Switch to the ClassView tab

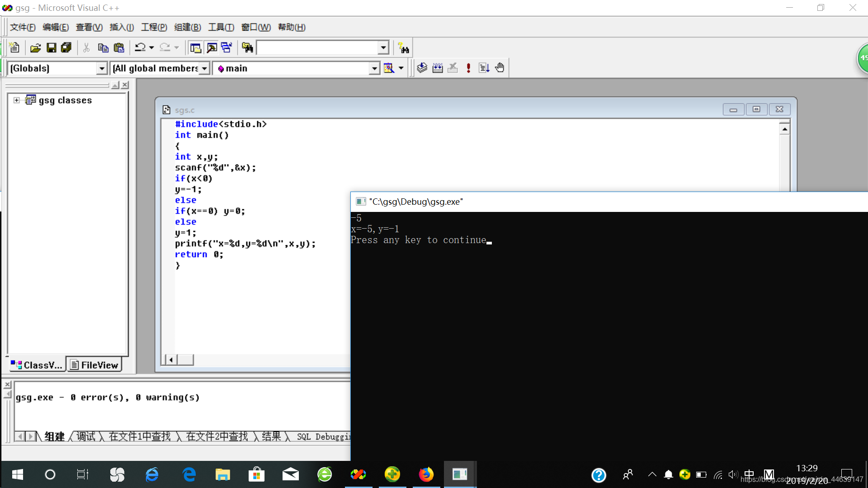(x=37, y=365)
